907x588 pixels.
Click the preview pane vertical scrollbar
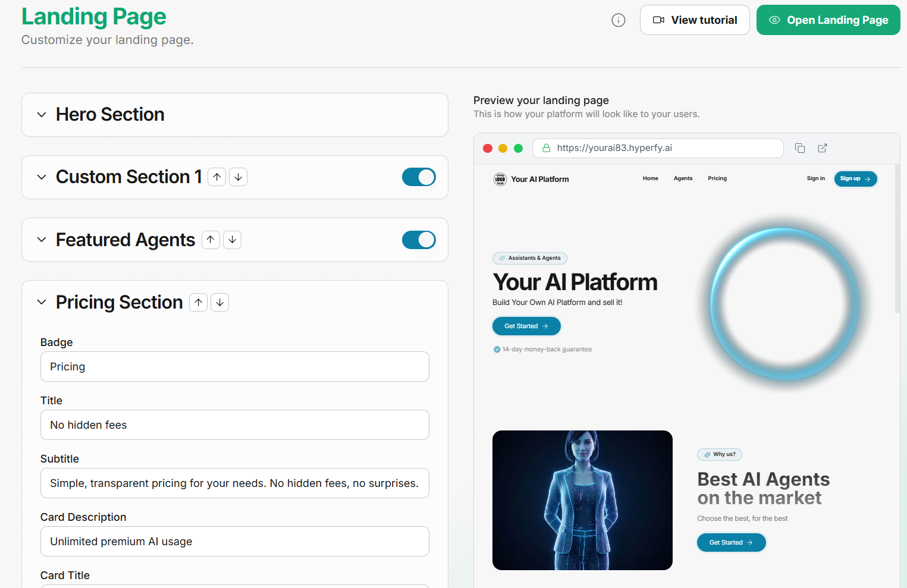897,239
